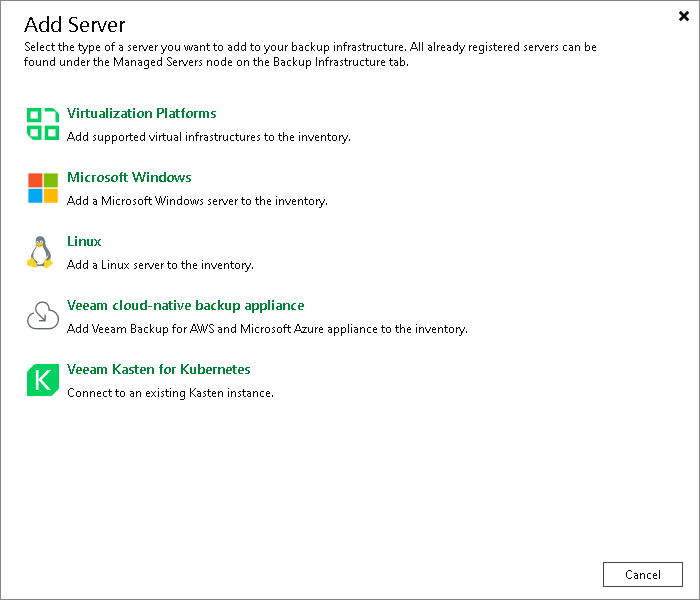700x600 pixels.
Task: Choose the Microsoft Windows server type
Action: [x=129, y=177]
